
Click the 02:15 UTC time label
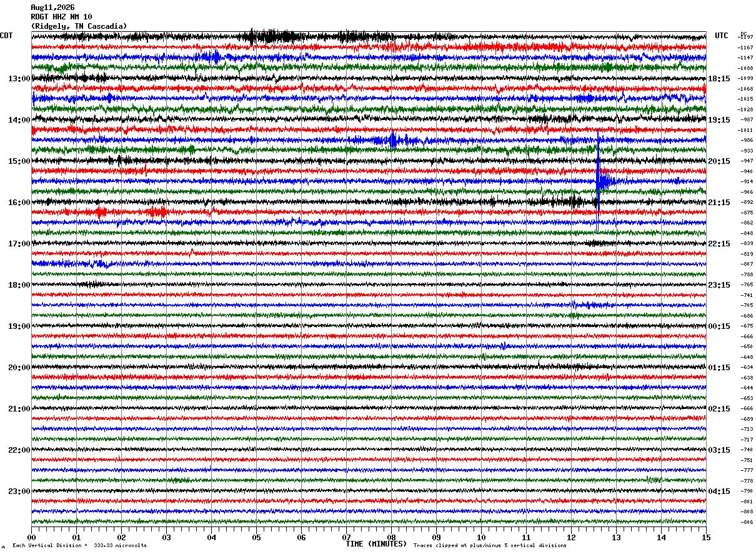(719, 409)
